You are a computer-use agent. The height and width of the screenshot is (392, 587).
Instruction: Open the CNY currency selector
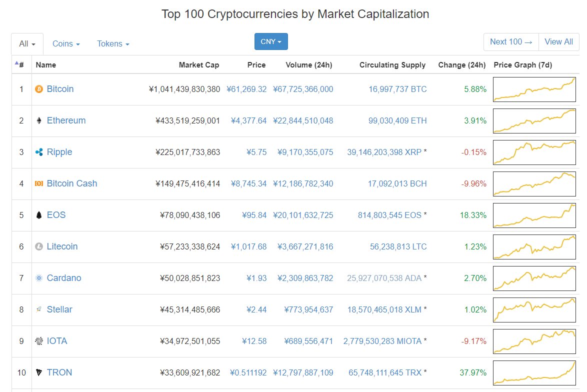click(270, 42)
